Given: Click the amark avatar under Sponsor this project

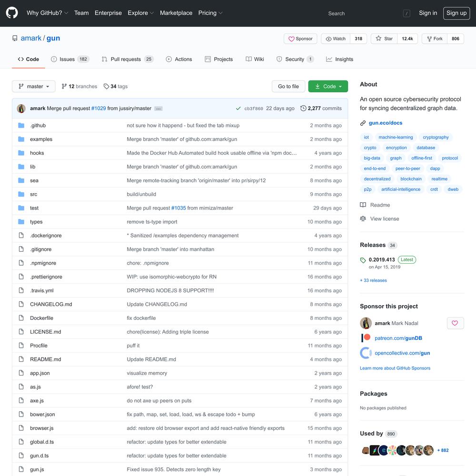Looking at the screenshot, I should click(x=366, y=323).
